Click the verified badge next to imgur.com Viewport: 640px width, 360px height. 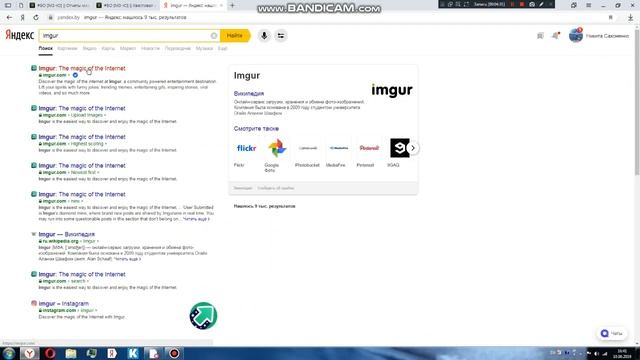(x=75, y=75)
